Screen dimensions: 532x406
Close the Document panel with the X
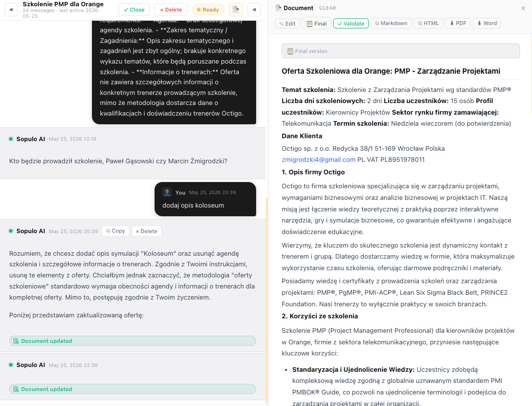click(523, 8)
